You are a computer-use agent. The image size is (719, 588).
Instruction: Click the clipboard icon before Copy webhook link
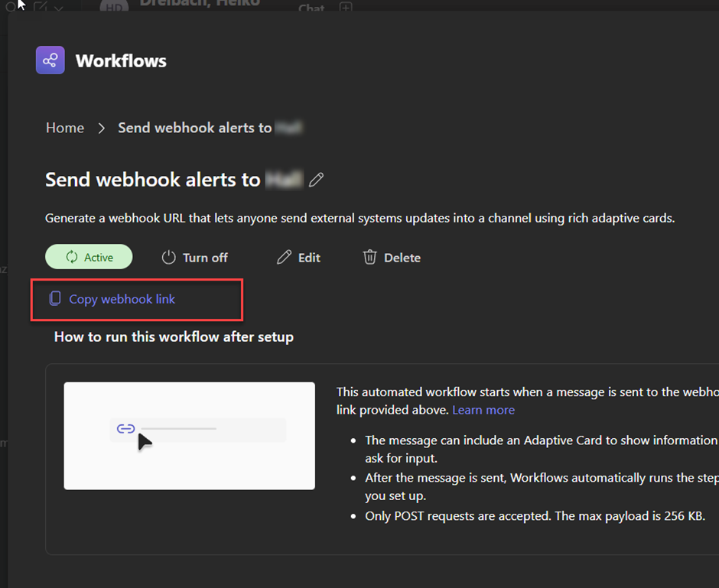point(55,299)
